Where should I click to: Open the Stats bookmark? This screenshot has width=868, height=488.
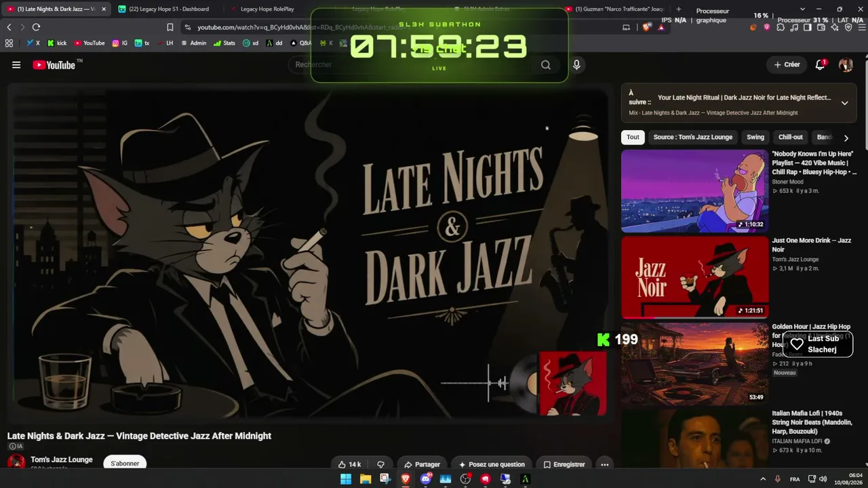pyautogui.click(x=224, y=43)
